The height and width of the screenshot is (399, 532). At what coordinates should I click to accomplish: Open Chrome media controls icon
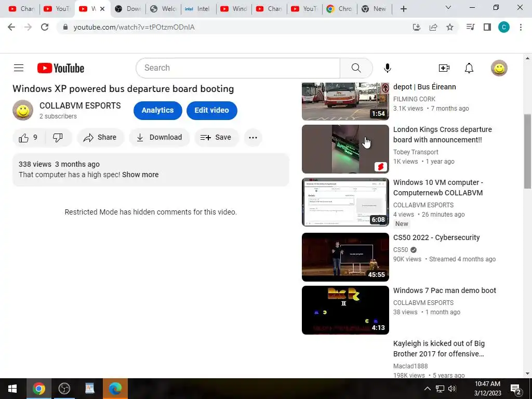470,27
